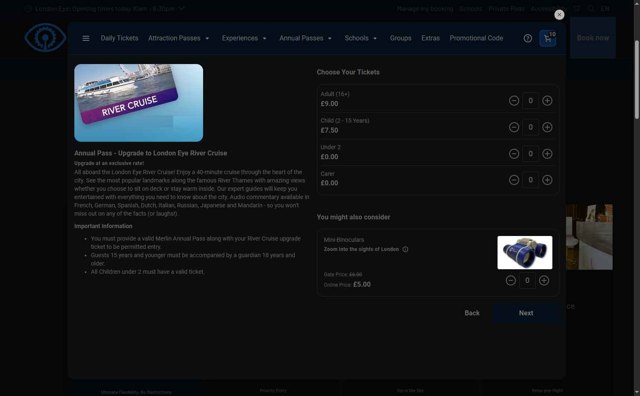
Task: Click the Adult (16+) quantity field
Action: tap(531, 100)
